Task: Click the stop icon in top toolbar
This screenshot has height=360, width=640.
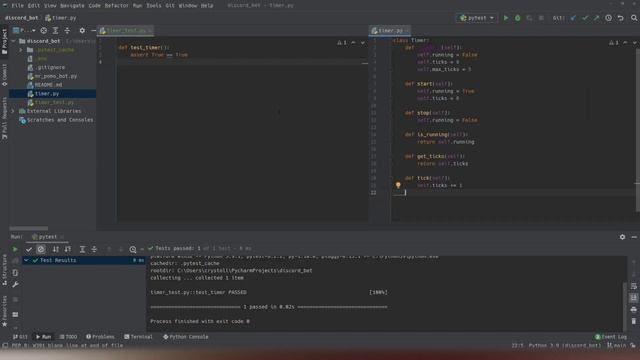Action: (541, 18)
